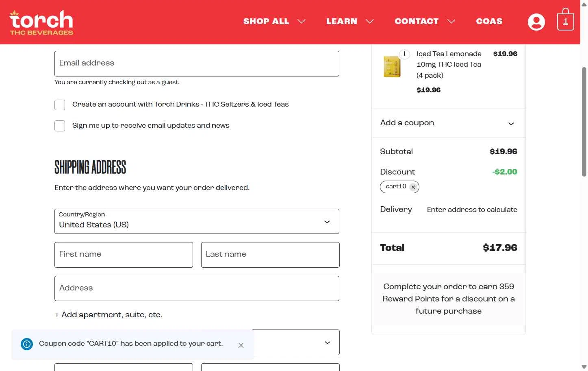Check Create an account with Torch Drinks
Image resolution: width=588 pixels, height=371 pixels.
(60, 105)
